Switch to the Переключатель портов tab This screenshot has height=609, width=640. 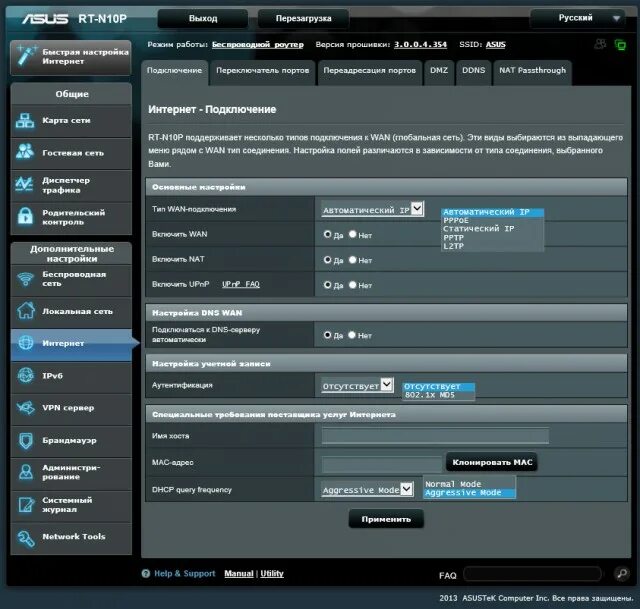[x=262, y=71]
